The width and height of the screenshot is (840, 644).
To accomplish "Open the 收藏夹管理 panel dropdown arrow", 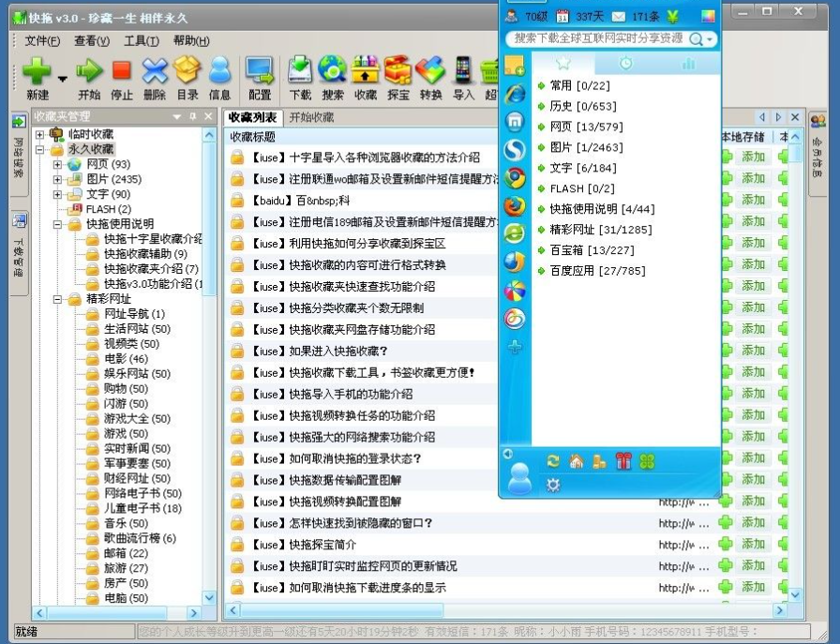I will [177, 116].
